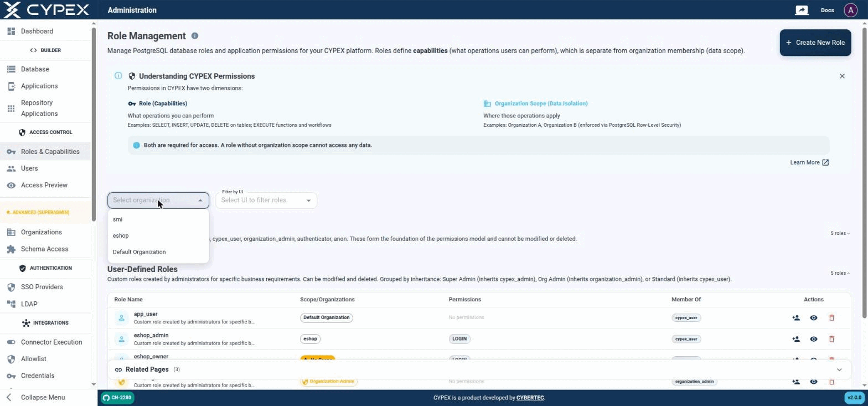Click the Role Name column header
Image resolution: width=868 pixels, height=406 pixels.
pos(128,300)
